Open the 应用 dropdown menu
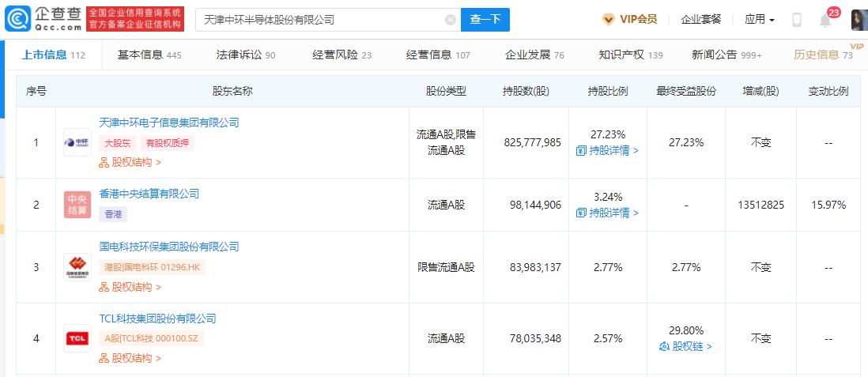The height and width of the screenshot is (377, 868). click(759, 20)
